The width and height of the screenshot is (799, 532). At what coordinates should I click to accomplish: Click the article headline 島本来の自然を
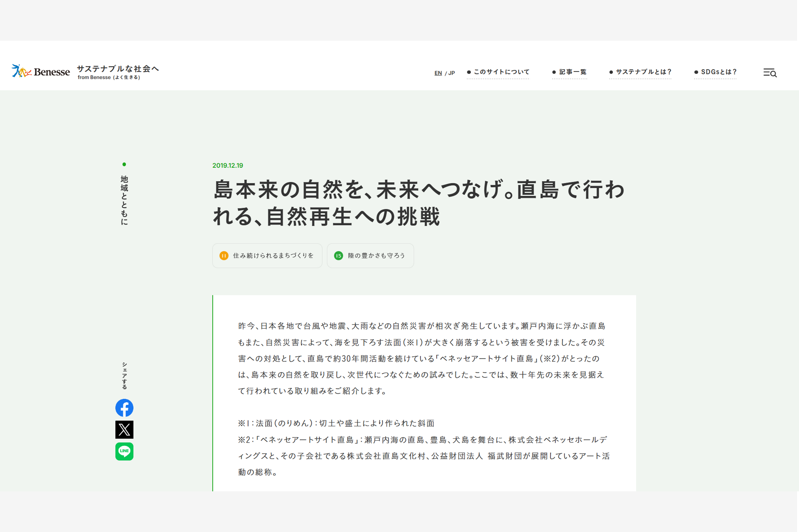(418, 203)
